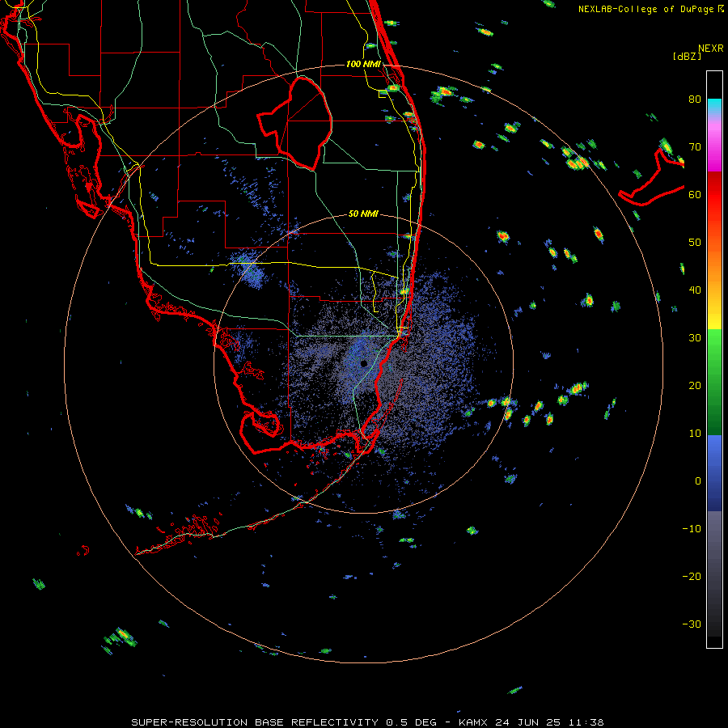
Task: Click the -20 value on the dBZ scale
Action: tap(692, 577)
